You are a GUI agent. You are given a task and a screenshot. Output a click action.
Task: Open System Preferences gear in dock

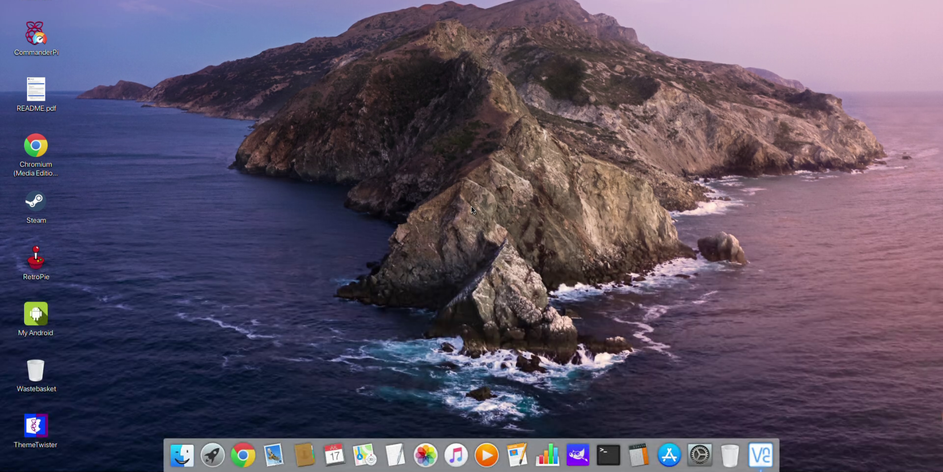coord(700,455)
